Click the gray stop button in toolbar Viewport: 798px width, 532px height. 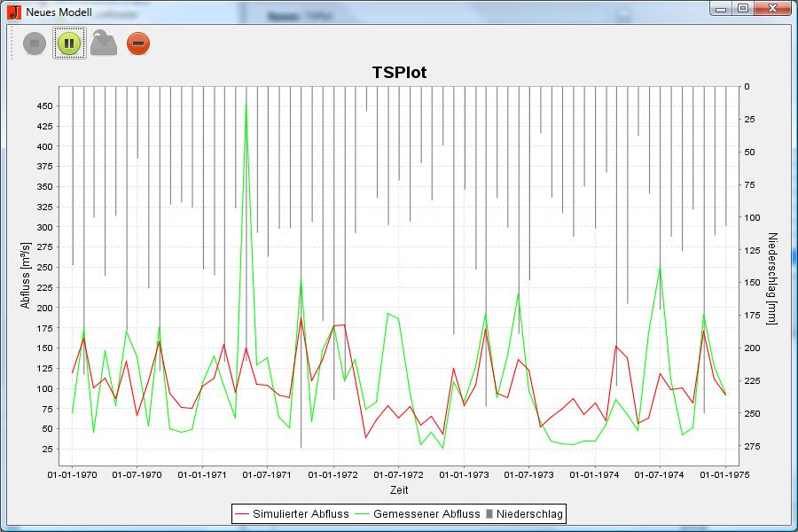34,43
